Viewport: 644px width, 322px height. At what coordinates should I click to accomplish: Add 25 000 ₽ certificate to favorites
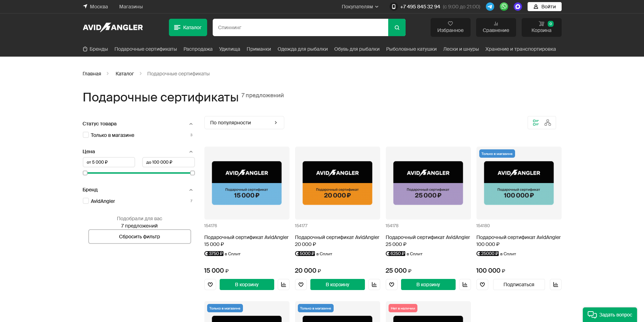click(392, 284)
